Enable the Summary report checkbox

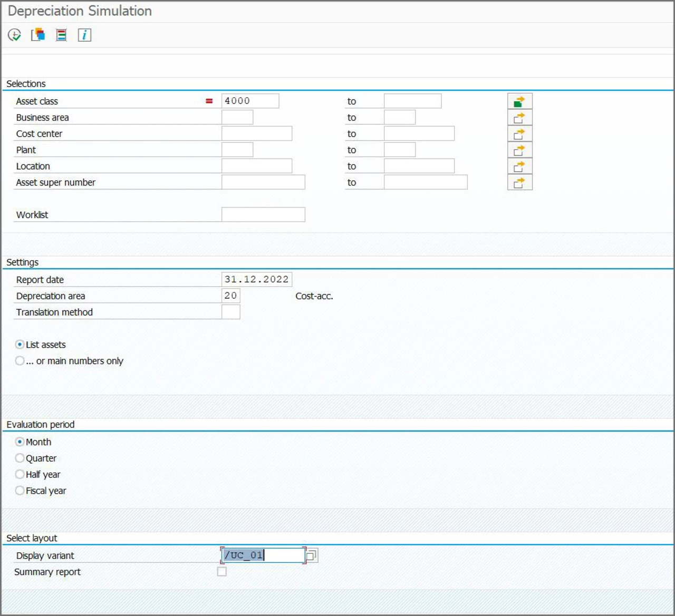(221, 571)
